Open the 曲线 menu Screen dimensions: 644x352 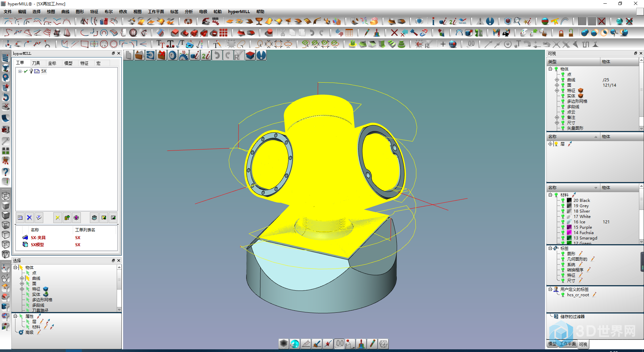pos(65,11)
